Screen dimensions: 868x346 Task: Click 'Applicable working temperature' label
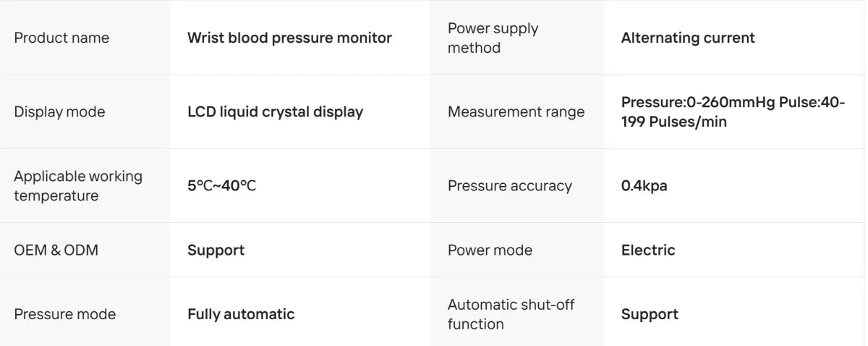tap(78, 186)
